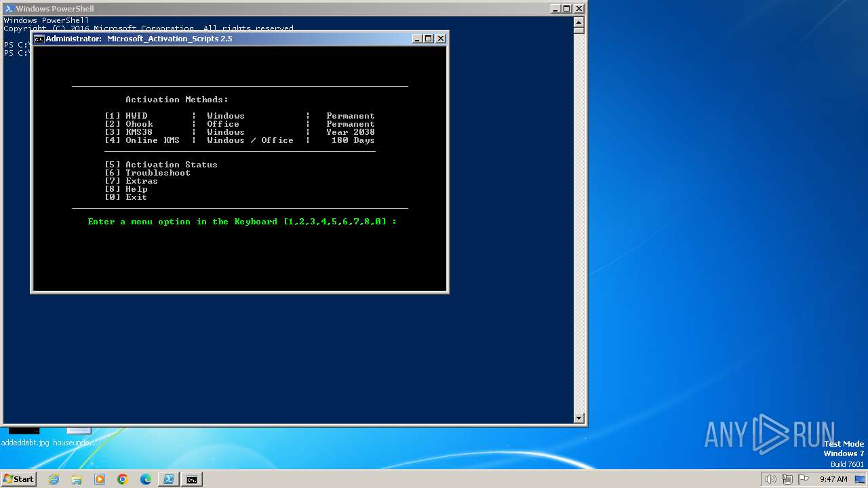This screenshot has height=488, width=868.
Task: Click the Show Desktop button in the tray
Action: pos(860,479)
